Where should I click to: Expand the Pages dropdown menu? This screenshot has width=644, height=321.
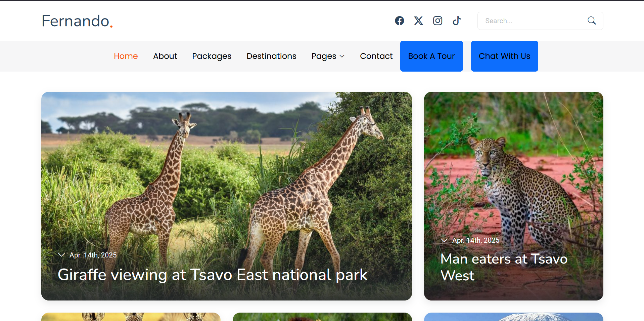(328, 56)
